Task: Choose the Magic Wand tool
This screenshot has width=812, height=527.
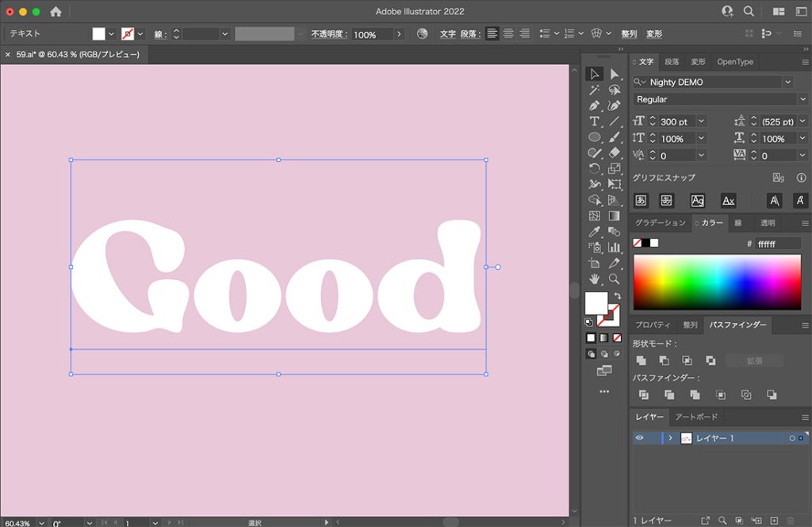Action: coord(594,90)
